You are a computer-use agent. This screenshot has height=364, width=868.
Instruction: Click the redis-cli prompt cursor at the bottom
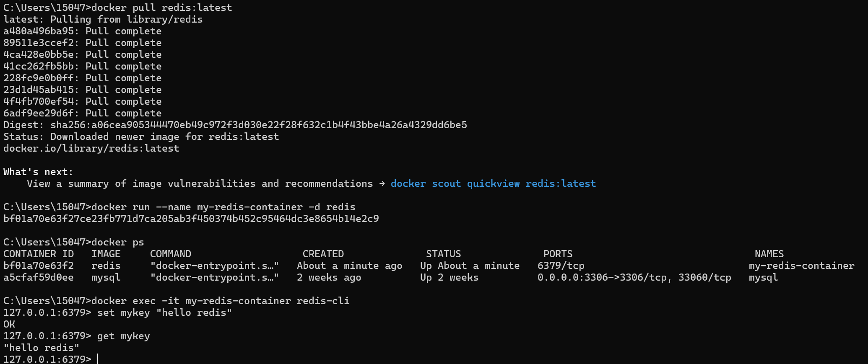click(97, 359)
